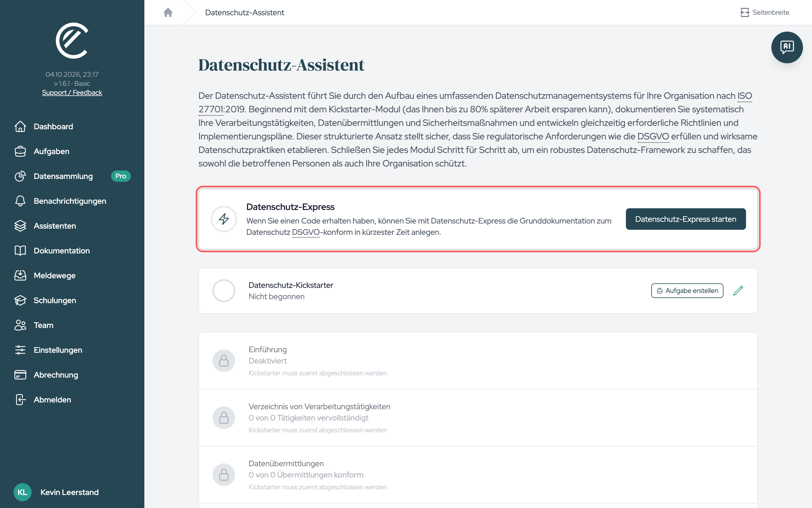Click the lightning bolt Datenschutz-Express icon
812x508 pixels.
(x=224, y=219)
